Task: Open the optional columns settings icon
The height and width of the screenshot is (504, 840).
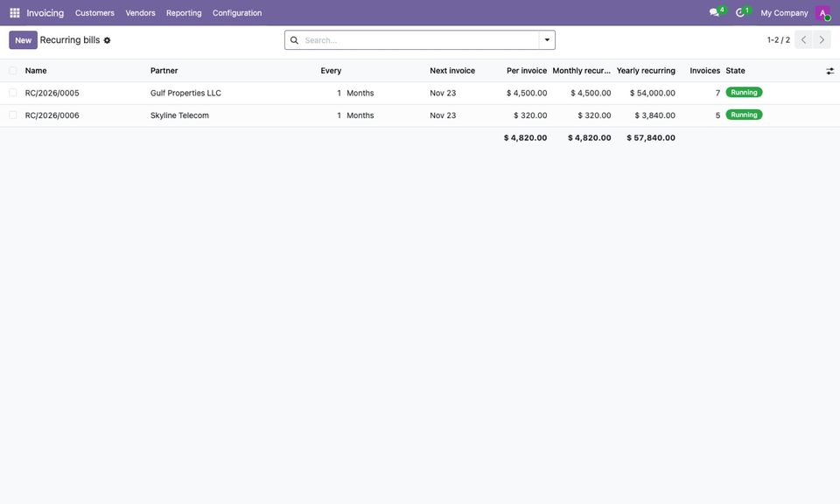Action: point(829,71)
